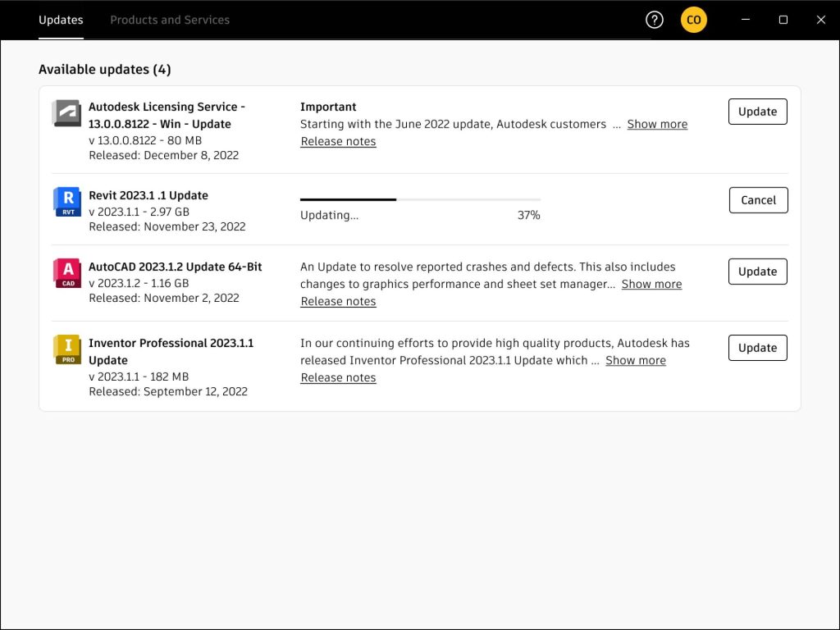Screen dimensions: 840x630
Task: Click the v 2023.1.2 - 1.16 GB text
Action: click(x=138, y=283)
